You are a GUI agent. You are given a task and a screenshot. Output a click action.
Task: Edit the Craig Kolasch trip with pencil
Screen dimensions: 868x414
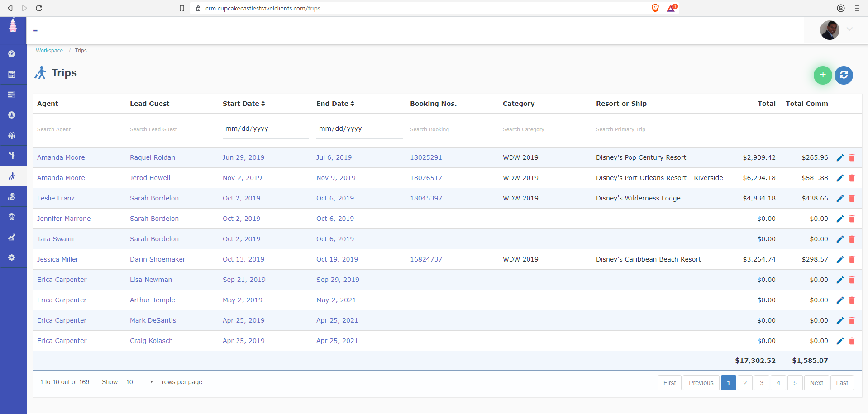pos(840,341)
